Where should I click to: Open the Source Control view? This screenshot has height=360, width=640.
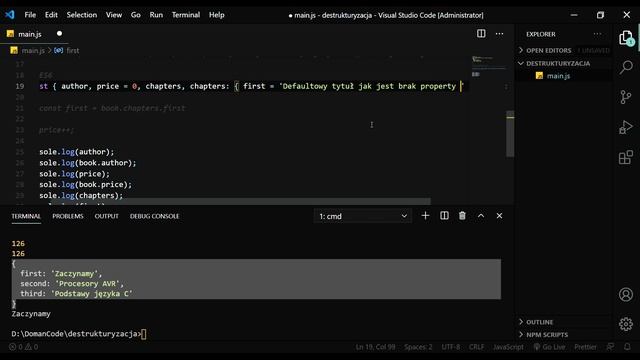626,97
